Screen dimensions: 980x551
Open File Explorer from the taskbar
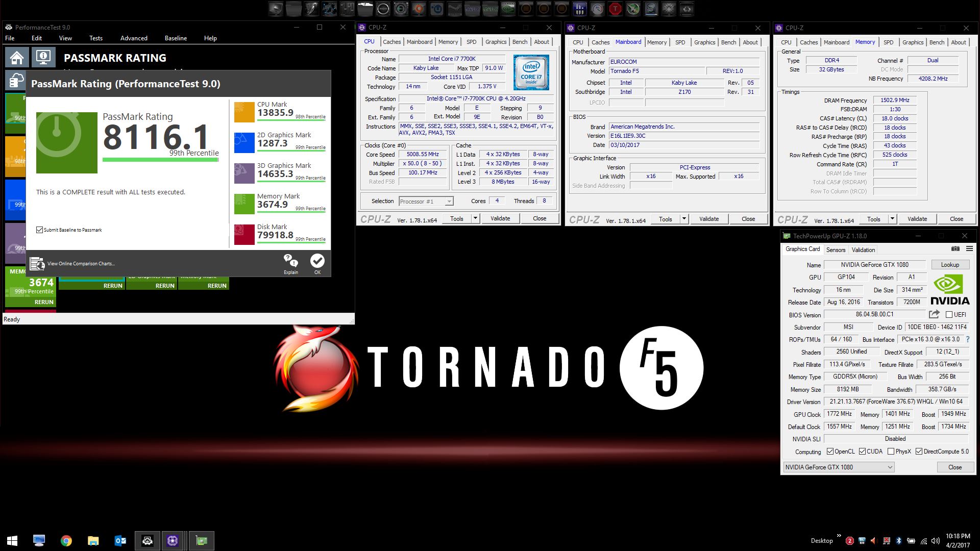coord(93,540)
